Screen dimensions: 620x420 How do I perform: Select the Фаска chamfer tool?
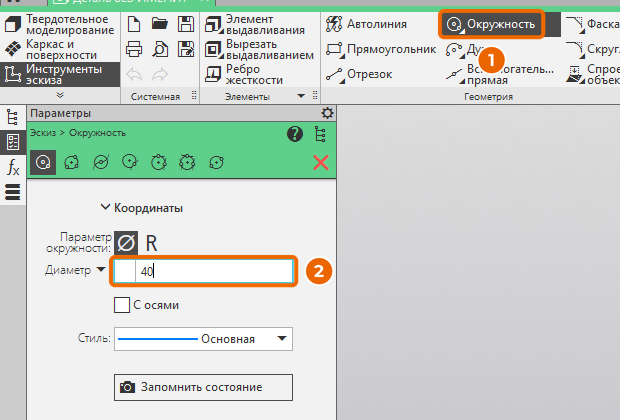(592, 24)
